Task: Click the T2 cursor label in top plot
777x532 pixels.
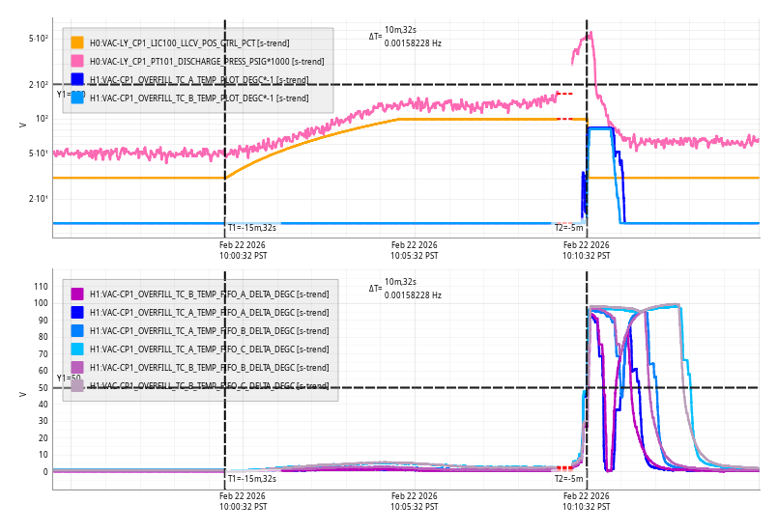Action: pos(568,228)
